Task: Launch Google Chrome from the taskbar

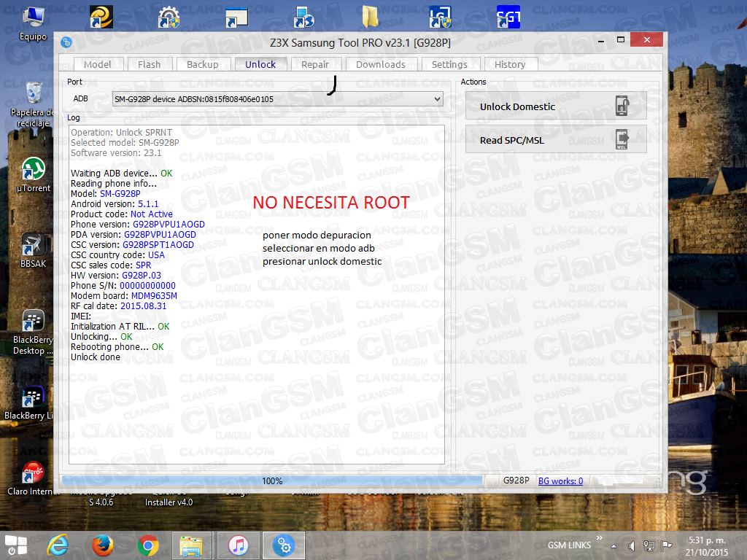Action: 147,545
